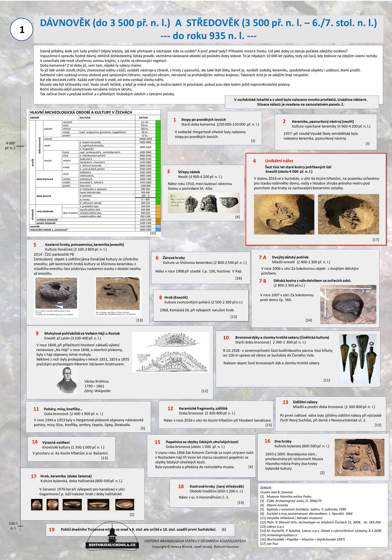
Task: Open the Bylany grave excavation photo in box 16
Action: 359,458
